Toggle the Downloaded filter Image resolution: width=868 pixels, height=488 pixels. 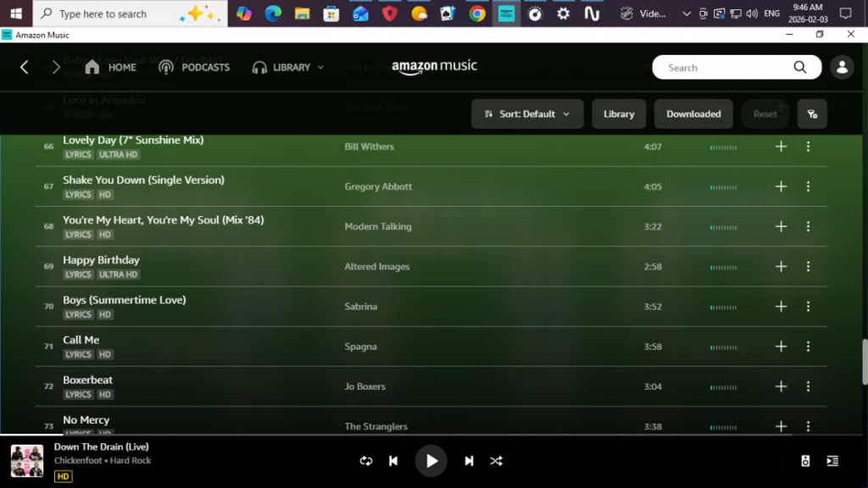[x=693, y=114]
